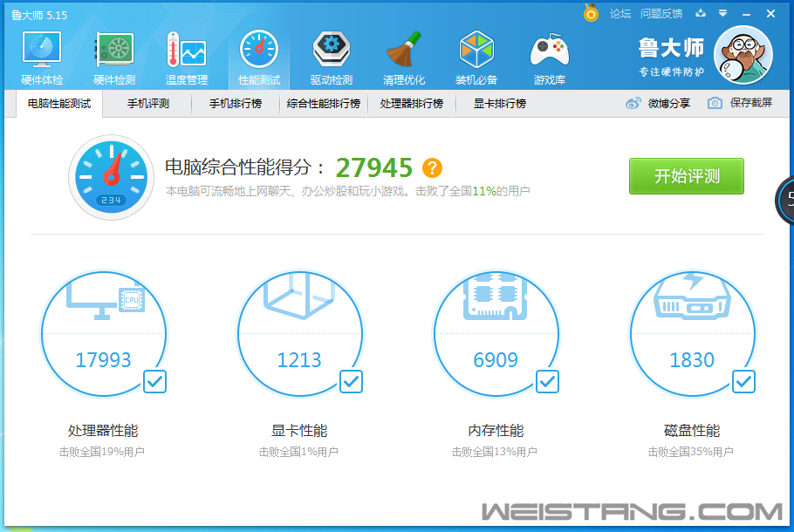Open the 驱动检测 driver detection icon
The image size is (794, 532).
coord(332,58)
